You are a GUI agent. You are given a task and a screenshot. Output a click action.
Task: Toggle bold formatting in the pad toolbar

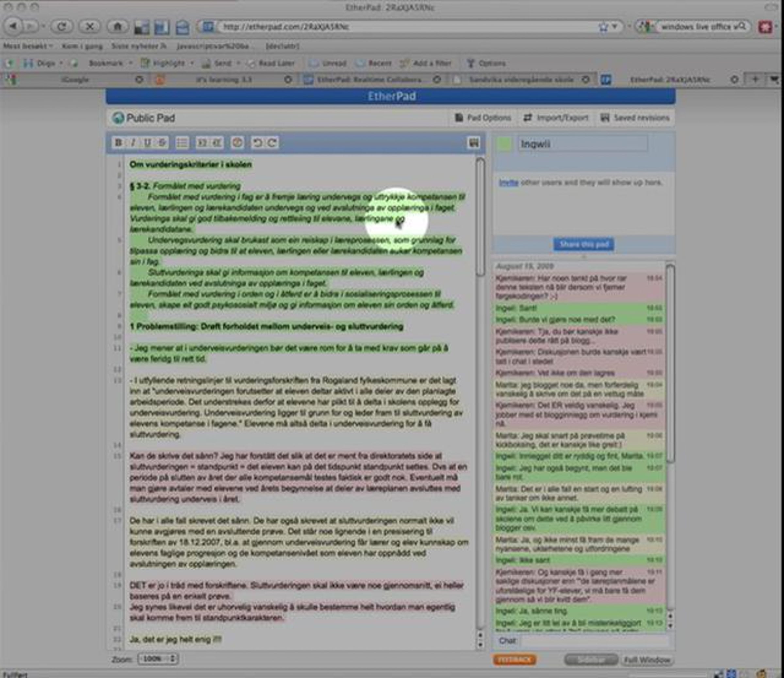pos(119,143)
